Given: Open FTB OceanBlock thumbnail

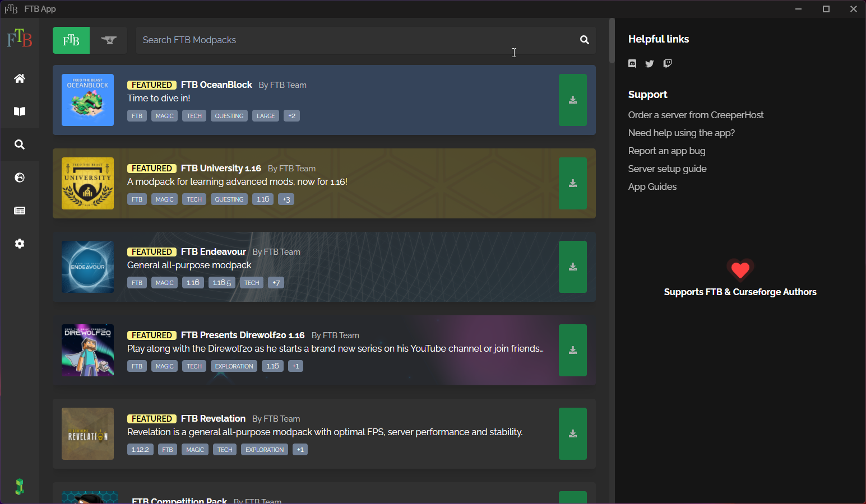Looking at the screenshot, I should (x=87, y=100).
